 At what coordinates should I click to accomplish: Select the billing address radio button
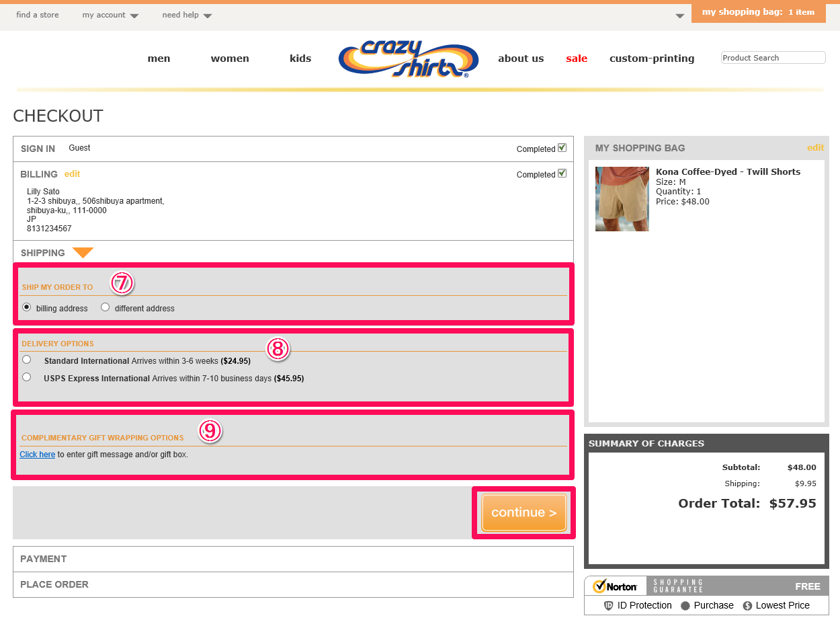coord(27,307)
